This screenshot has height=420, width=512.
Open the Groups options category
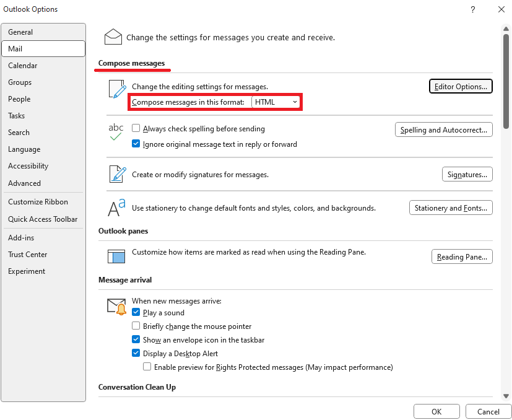tap(43, 82)
